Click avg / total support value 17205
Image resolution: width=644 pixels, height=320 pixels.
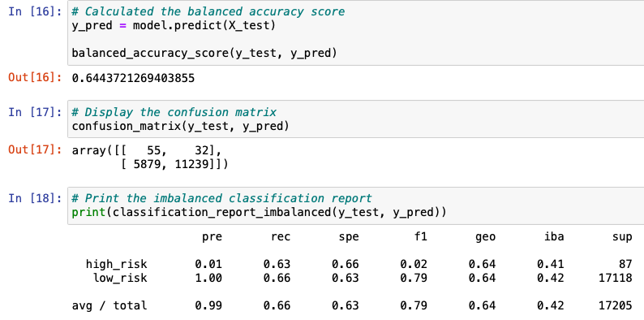pyautogui.click(x=616, y=305)
